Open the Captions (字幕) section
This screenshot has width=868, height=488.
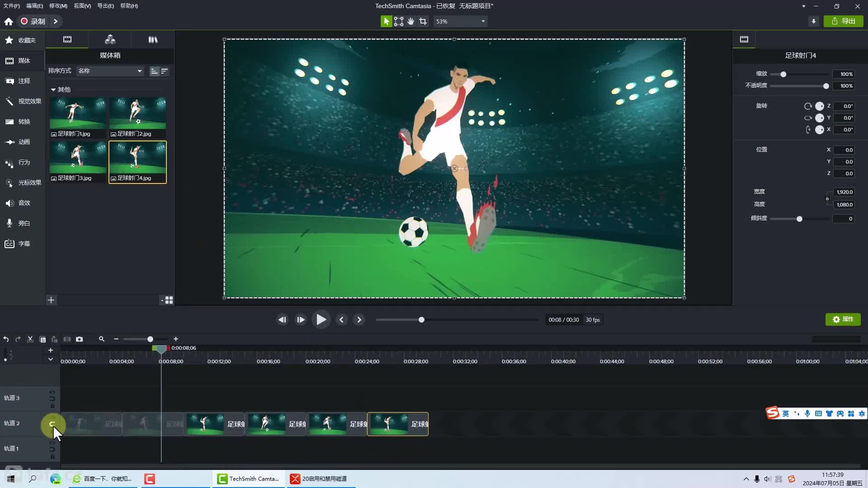23,244
